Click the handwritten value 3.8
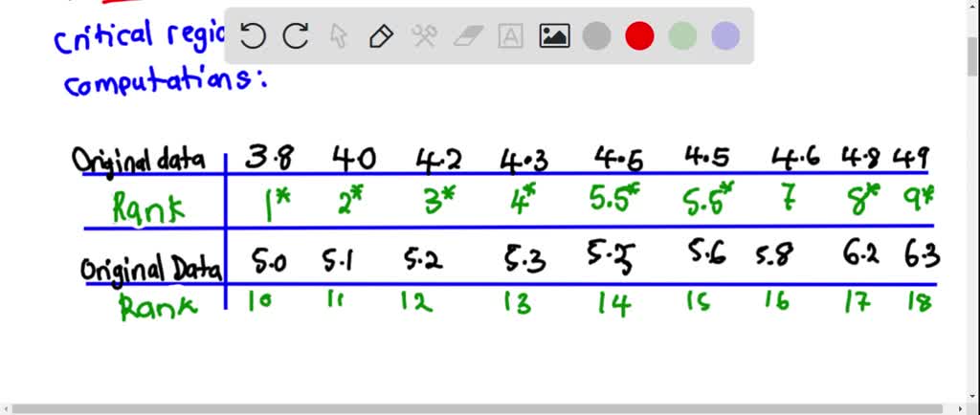980x415 pixels. (269, 158)
